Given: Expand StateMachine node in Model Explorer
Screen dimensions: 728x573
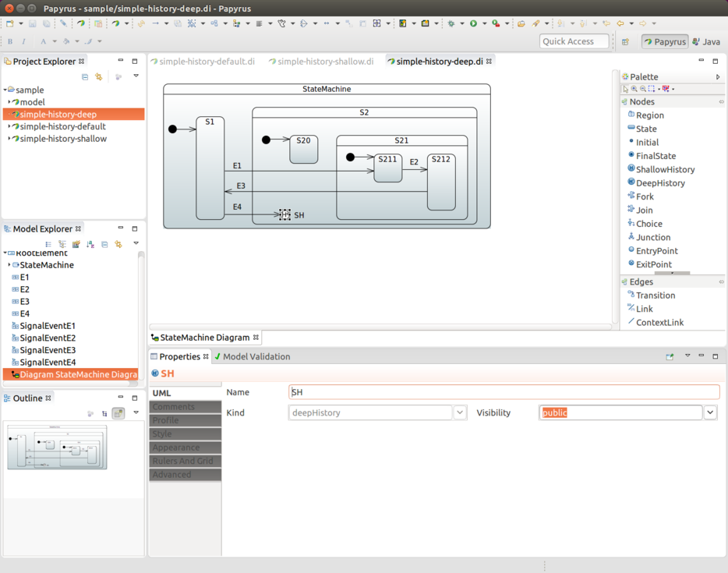Looking at the screenshot, I should point(9,265).
